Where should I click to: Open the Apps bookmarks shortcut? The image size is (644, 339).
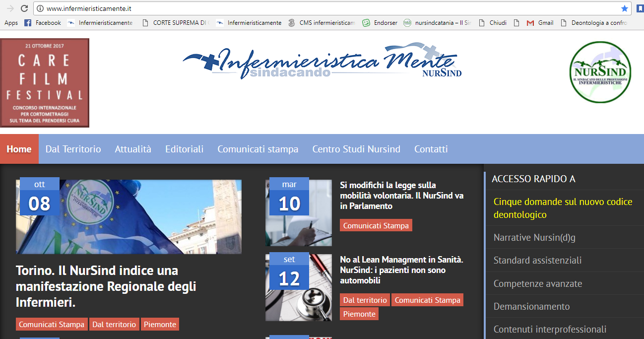click(11, 23)
